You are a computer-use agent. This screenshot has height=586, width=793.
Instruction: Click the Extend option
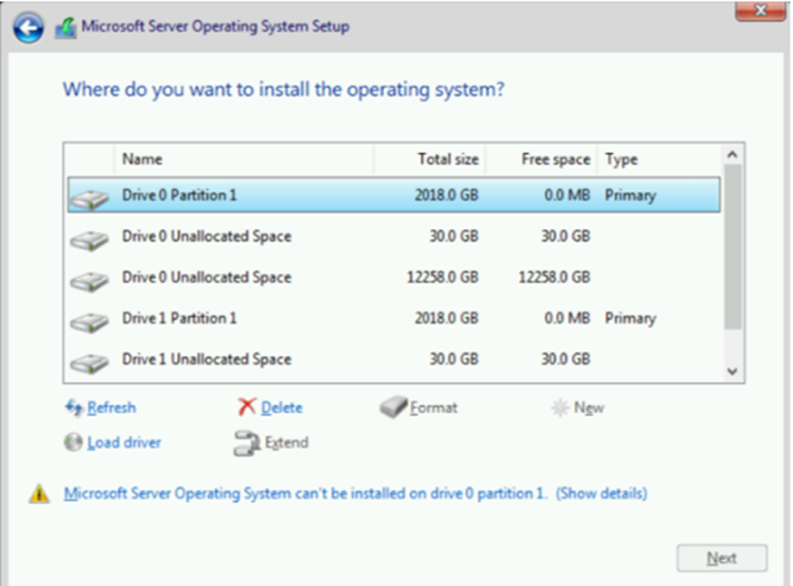pyautogui.click(x=286, y=442)
